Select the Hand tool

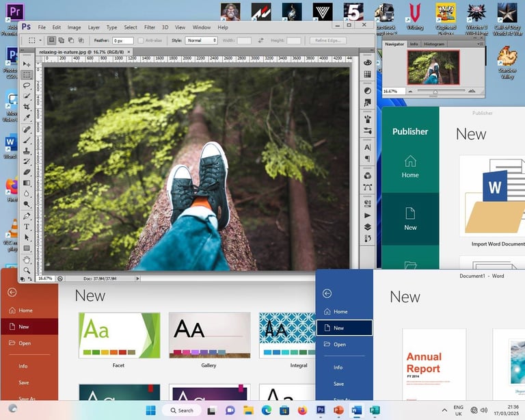tap(27, 260)
